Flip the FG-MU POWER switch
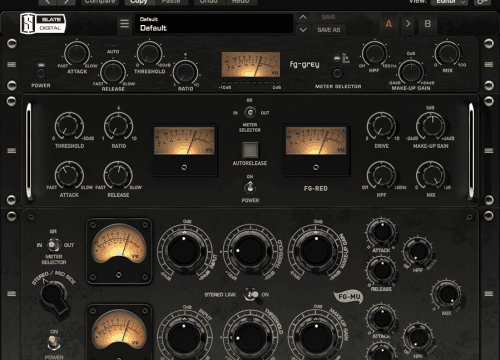Viewport: 500px width, 360px height. pos(53,343)
